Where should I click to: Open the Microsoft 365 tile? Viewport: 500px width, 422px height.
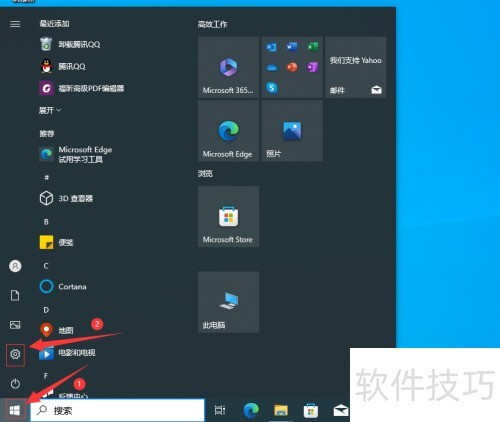[228, 67]
